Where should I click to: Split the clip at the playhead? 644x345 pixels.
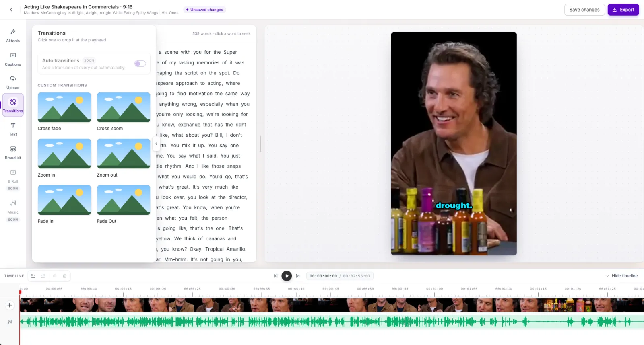55,276
